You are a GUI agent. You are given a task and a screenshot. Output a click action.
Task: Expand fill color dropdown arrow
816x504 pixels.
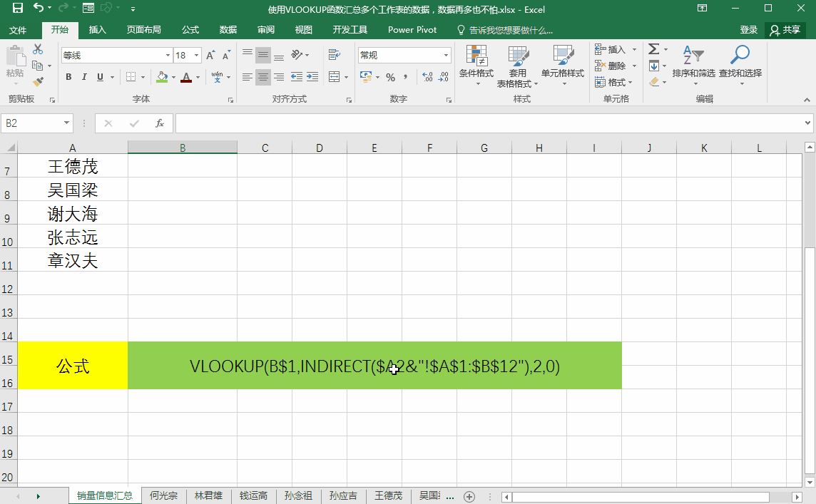(174, 78)
